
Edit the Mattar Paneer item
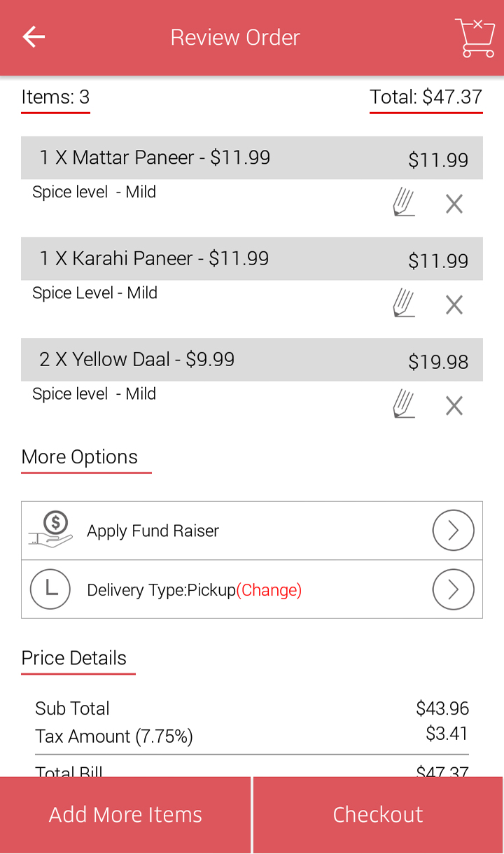coord(404,204)
